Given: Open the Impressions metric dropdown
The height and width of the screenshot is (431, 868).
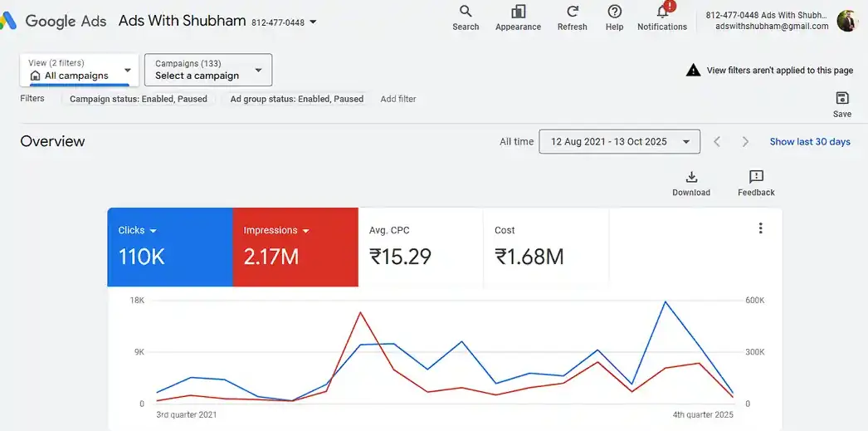Looking at the screenshot, I should [305, 231].
